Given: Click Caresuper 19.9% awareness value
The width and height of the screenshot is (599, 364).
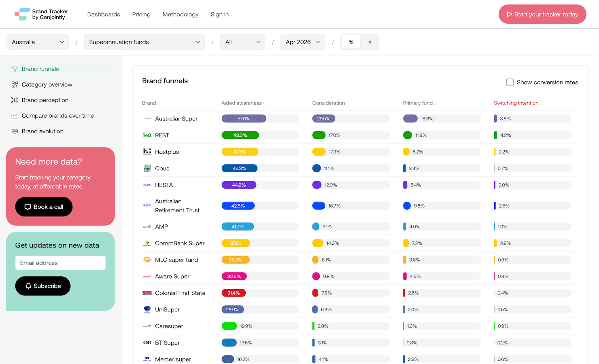Looking at the screenshot, I should (246, 326).
